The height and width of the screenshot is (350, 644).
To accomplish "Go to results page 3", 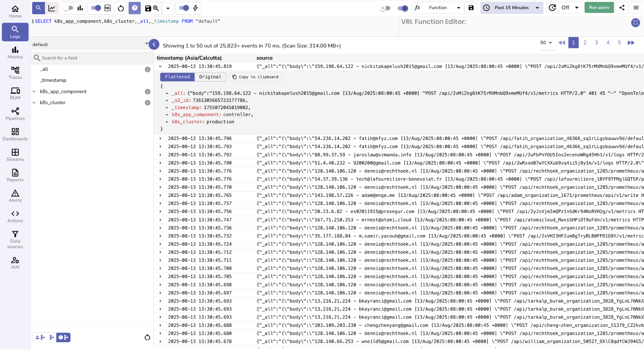I will 596,43.
